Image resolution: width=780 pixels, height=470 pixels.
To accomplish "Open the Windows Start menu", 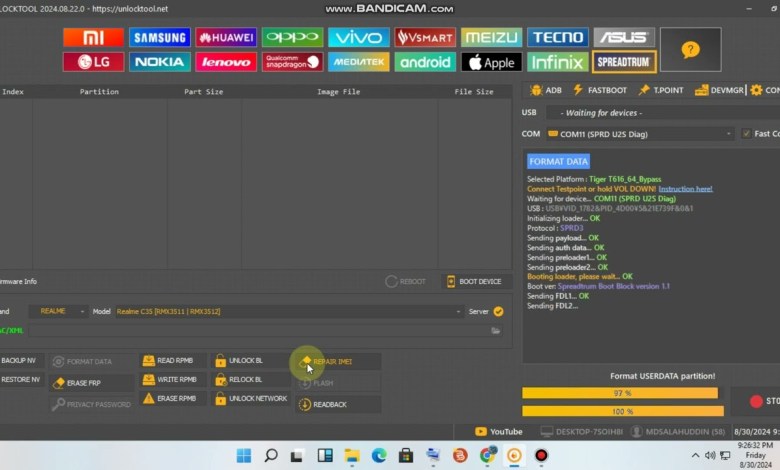I will (x=244, y=455).
